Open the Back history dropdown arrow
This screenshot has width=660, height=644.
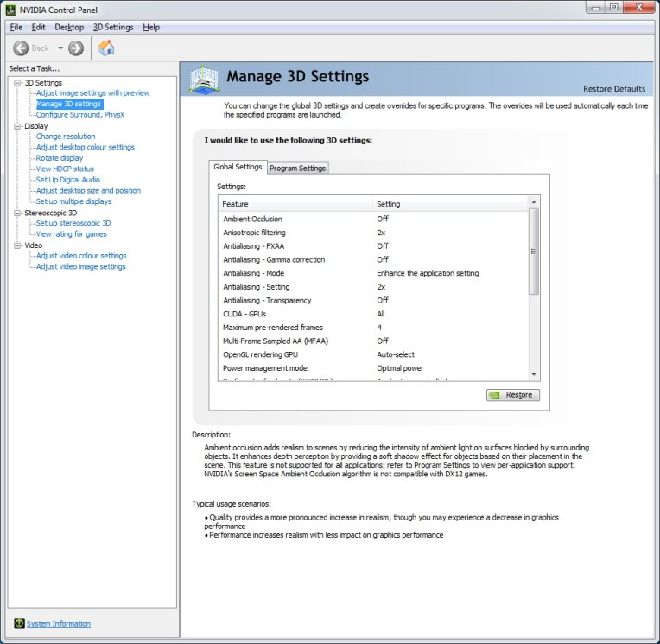click(60, 48)
